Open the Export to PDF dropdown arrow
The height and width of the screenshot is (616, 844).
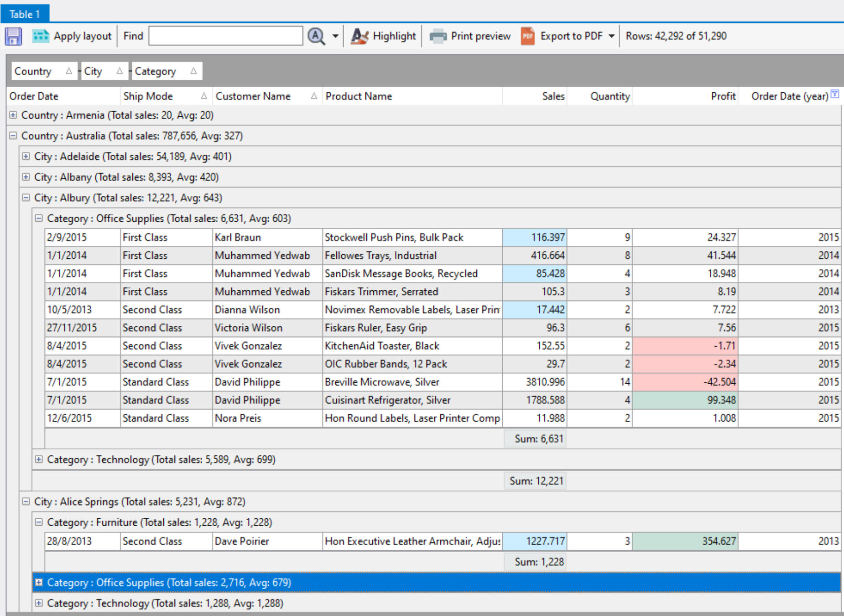(611, 36)
